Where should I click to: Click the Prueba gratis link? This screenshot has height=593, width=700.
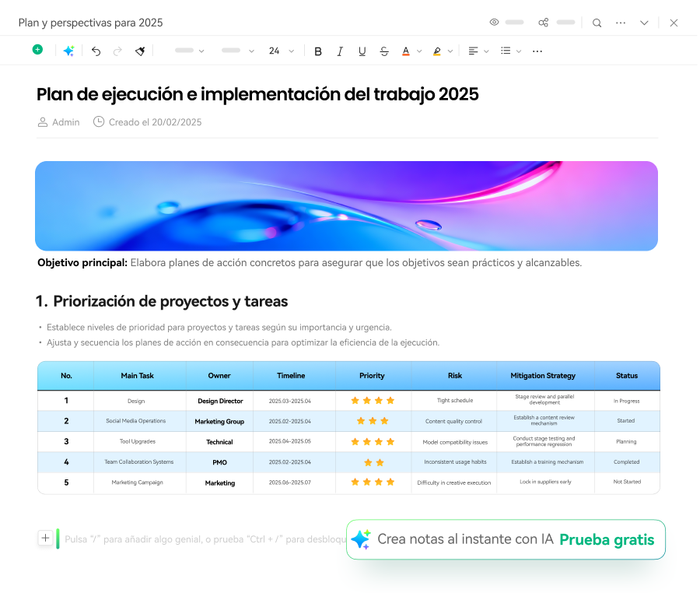coord(607,539)
